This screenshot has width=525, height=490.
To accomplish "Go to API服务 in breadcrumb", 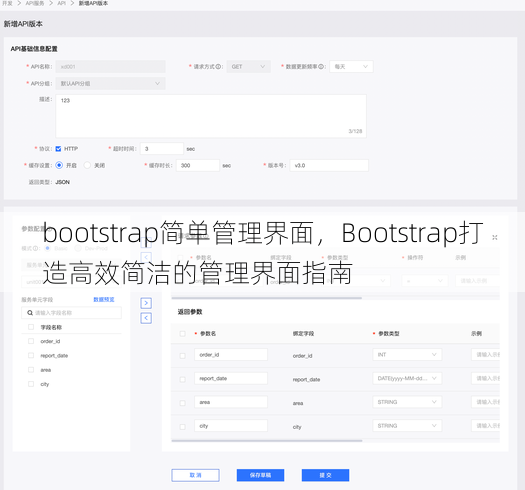I will coord(35,3).
